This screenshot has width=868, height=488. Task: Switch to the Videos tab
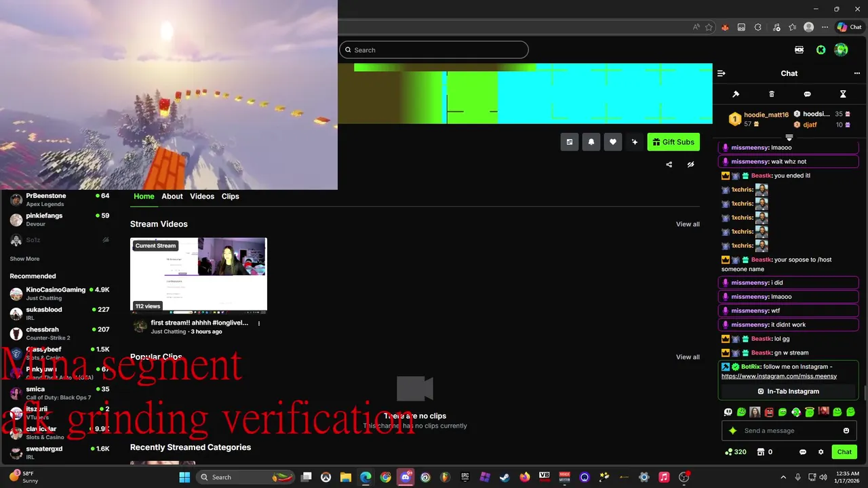[202, 197]
